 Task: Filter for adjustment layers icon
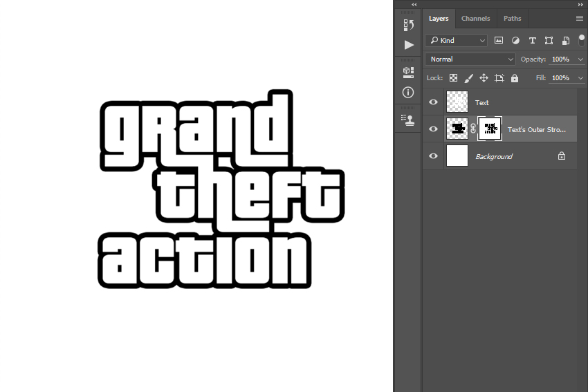click(515, 41)
